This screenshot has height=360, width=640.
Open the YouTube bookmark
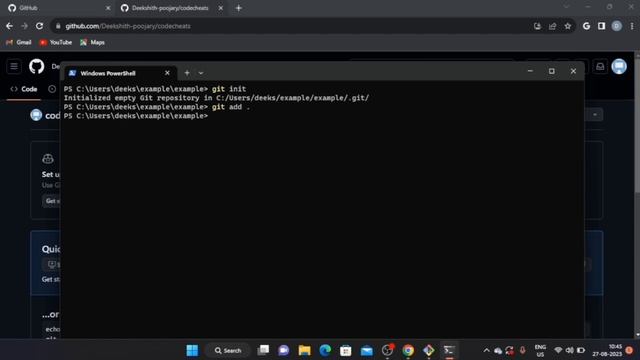click(56, 42)
